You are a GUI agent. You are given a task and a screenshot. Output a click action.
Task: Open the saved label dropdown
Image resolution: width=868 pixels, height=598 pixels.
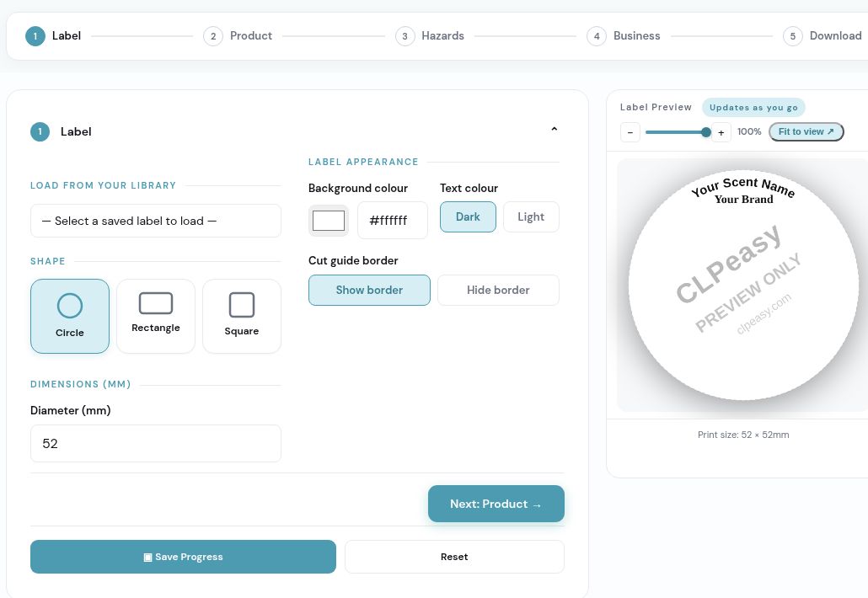click(156, 221)
